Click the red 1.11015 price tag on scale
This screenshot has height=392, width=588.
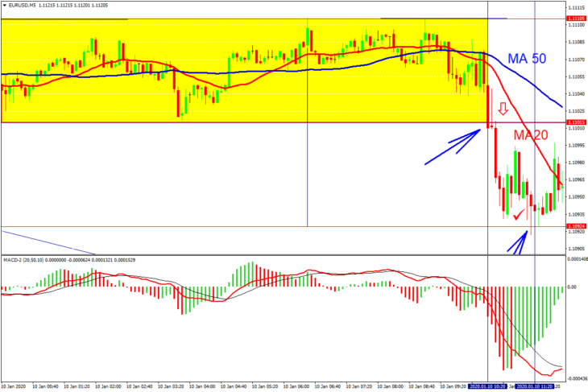pos(577,122)
